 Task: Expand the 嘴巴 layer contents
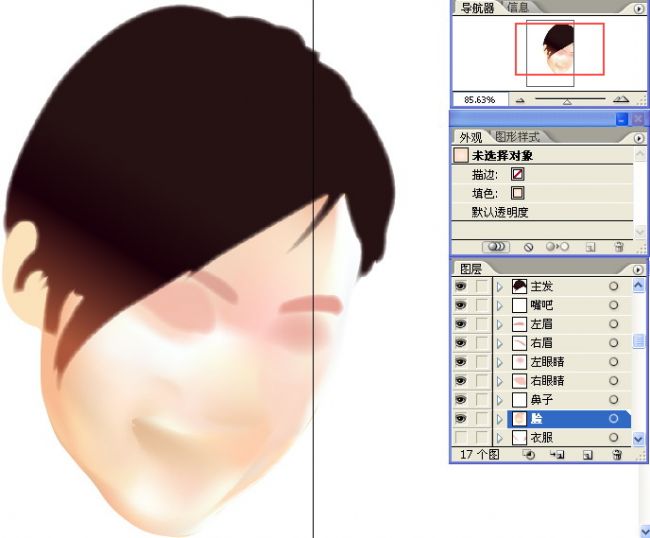[499, 305]
